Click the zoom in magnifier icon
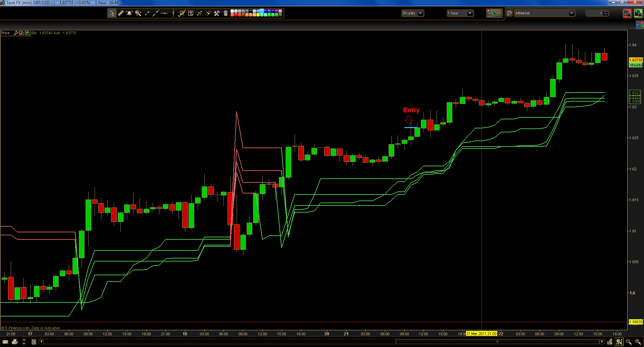This screenshot has height=347, width=644. pyautogui.click(x=638, y=342)
